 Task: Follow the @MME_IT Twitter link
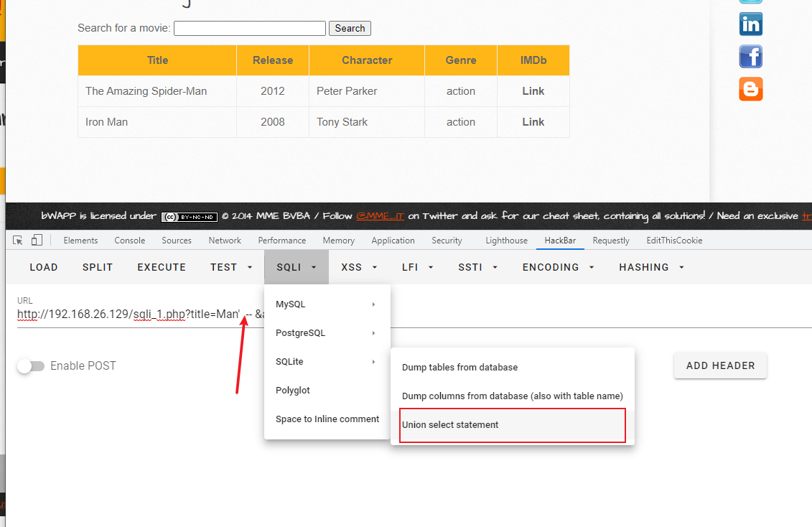pyautogui.click(x=380, y=216)
